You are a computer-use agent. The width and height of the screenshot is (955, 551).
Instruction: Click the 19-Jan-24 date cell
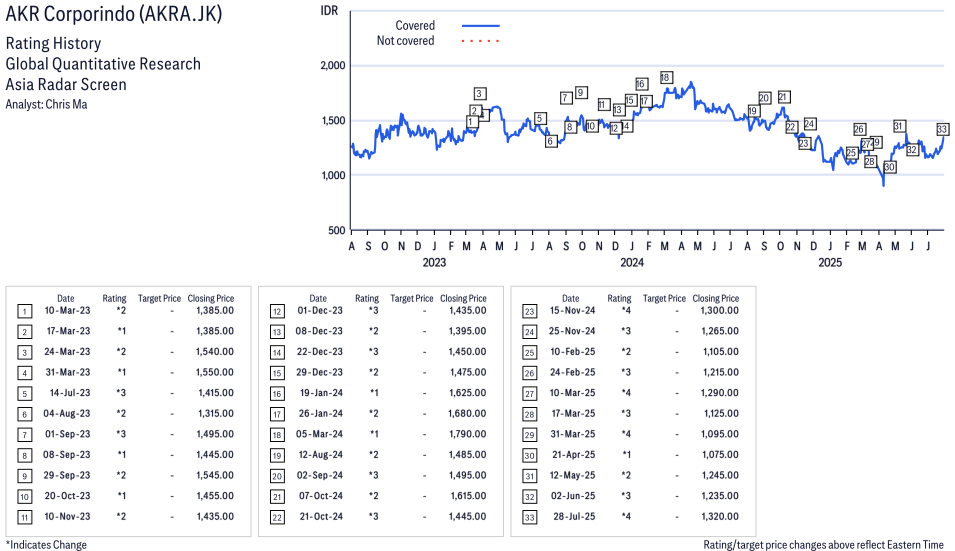click(x=321, y=393)
